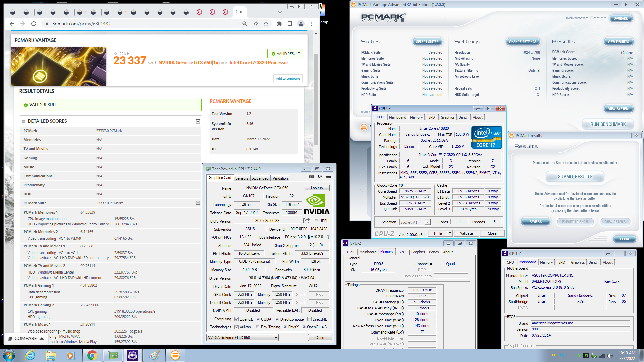This screenshot has height=362, width=644.
Task: Click the Chrome address bar URL field
Action: tap(144, 24)
